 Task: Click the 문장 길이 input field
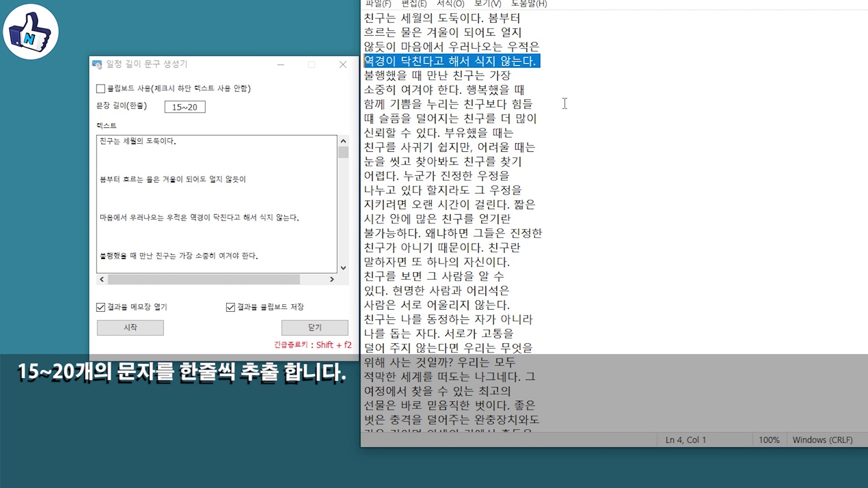(184, 107)
